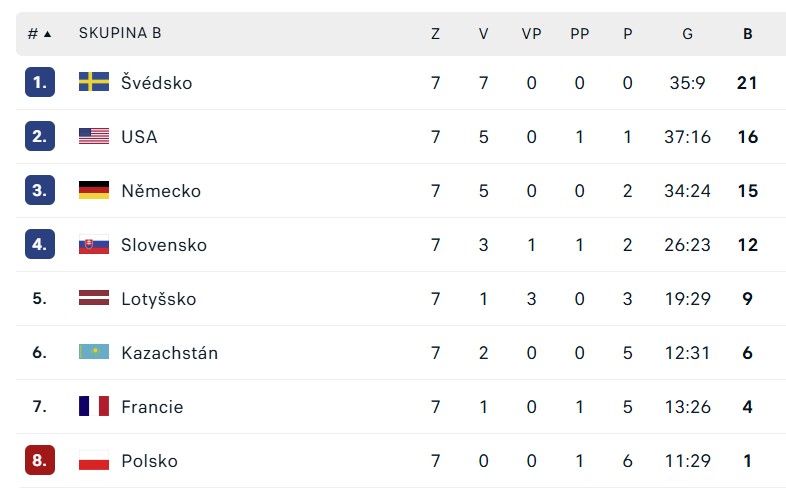Sort table by G goals column

click(687, 34)
